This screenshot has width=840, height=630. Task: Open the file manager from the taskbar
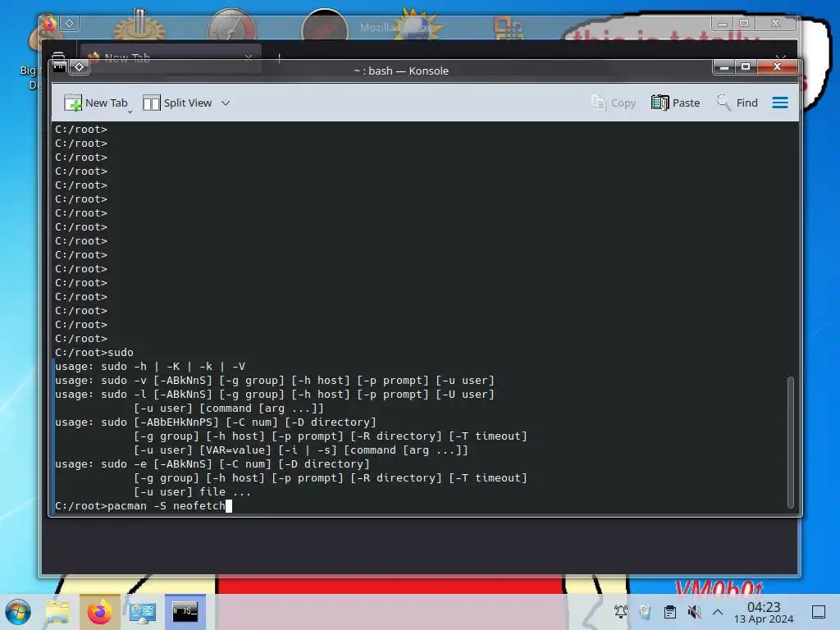tap(57, 612)
